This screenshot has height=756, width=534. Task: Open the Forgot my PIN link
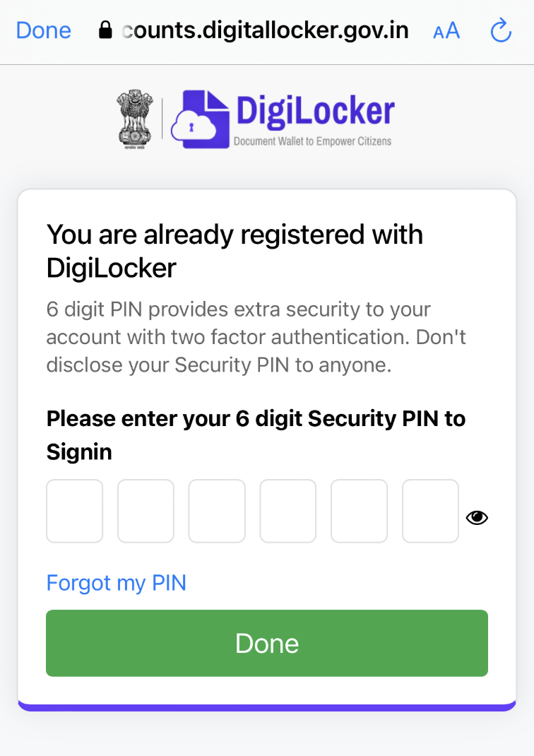[117, 583]
